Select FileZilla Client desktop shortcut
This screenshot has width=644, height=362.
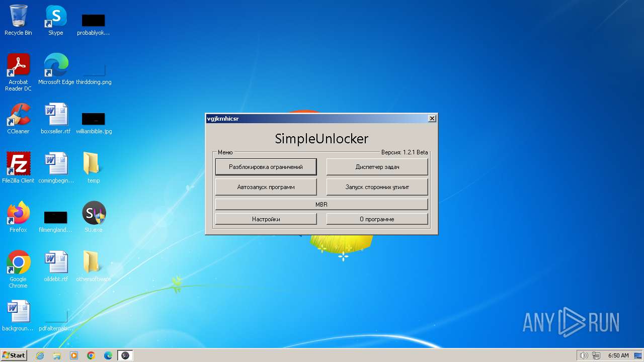pos(18,168)
